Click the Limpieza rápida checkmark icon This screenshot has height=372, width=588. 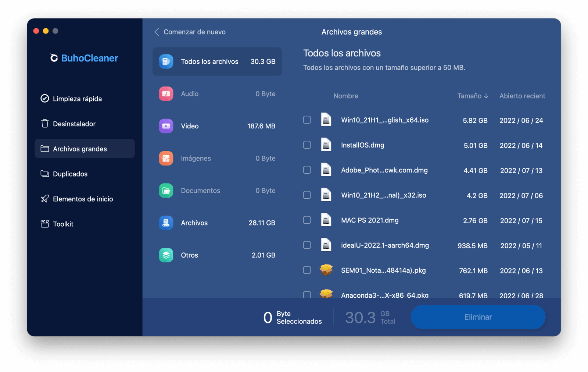click(x=44, y=99)
